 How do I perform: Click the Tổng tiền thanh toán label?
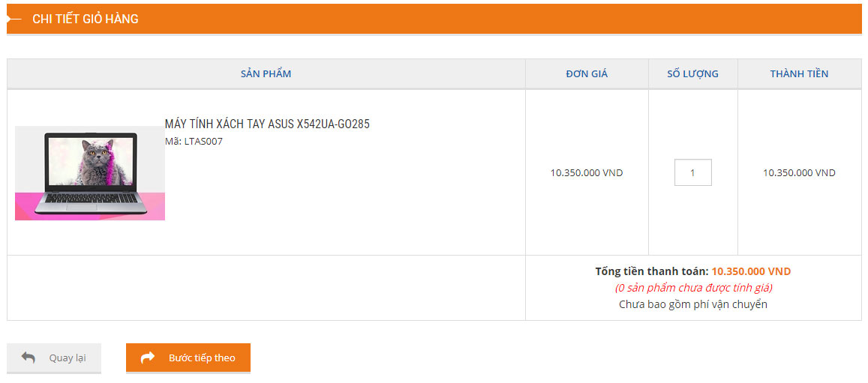[x=651, y=271]
